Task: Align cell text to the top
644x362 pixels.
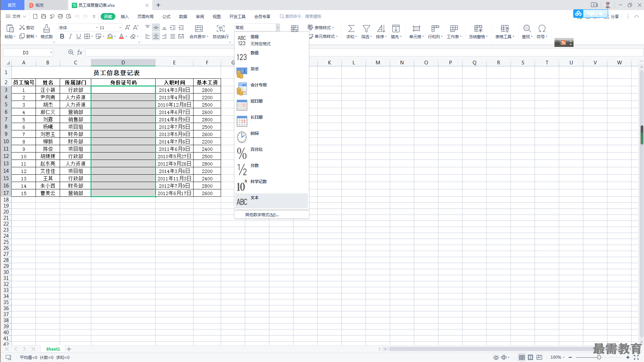Action: click(x=148, y=27)
